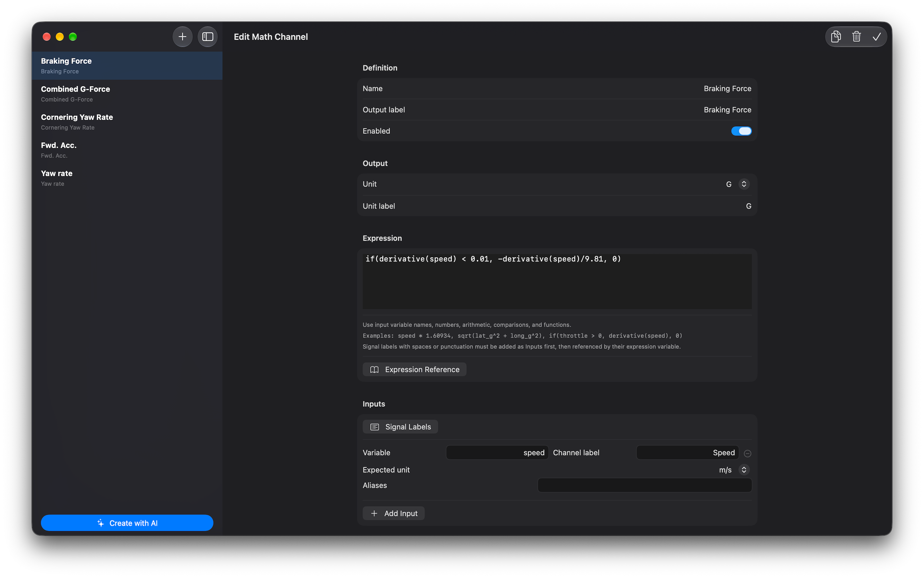Select Fwd. Acc. channel
This screenshot has width=924, height=578.
click(127, 150)
